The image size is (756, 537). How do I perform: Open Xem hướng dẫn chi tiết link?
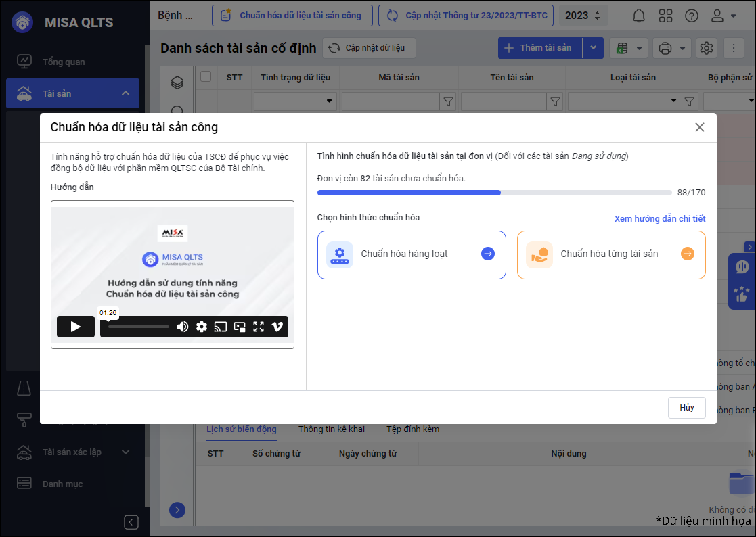(x=660, y=218)
